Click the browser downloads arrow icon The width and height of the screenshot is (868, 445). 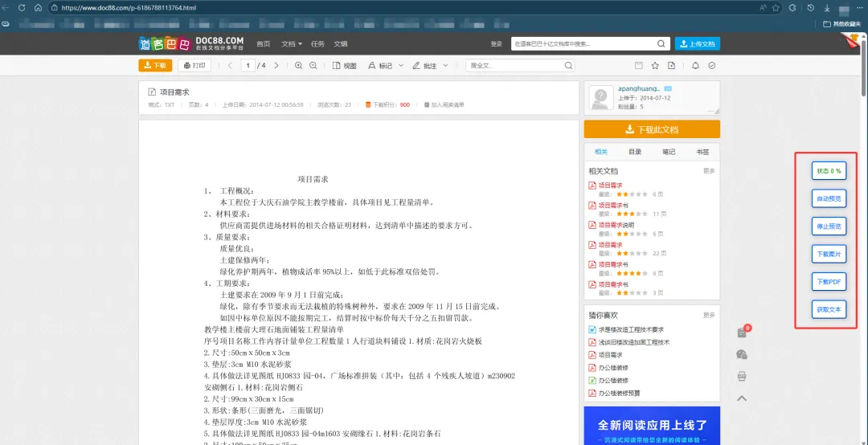click(x=827, y=8)
